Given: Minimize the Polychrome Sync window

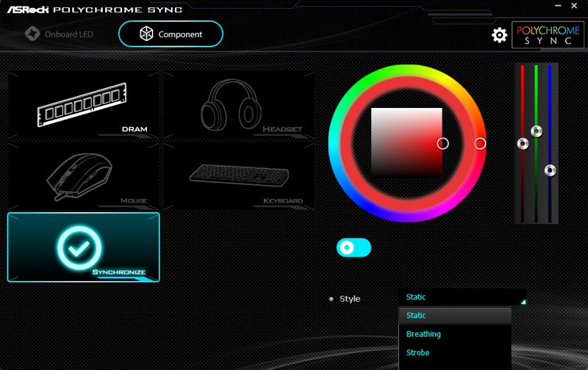Looking at the screenshot, I should pyautogui.click(x=558, y=6).
